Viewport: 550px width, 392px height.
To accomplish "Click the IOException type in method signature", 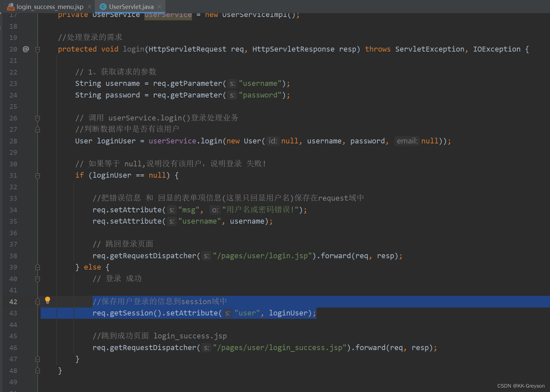I will click(497, 49).
